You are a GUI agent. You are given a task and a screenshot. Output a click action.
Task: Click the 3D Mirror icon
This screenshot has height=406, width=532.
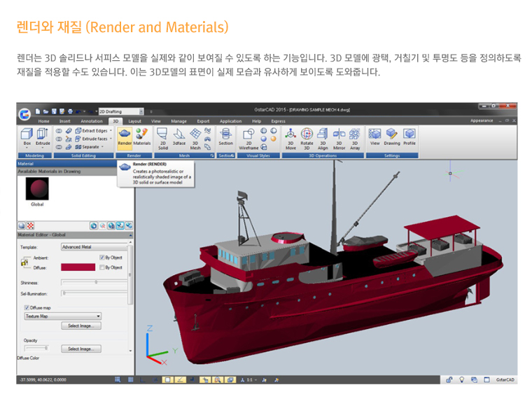coord(339,134)
